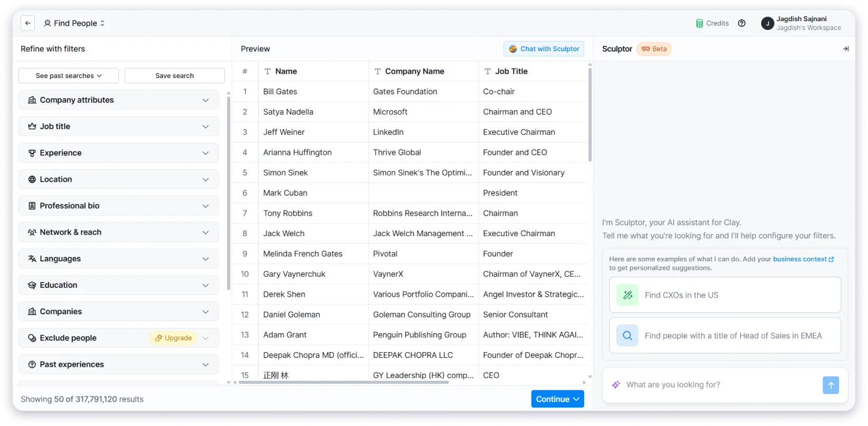Click the search magnifier suggestion icon

coord(627,336)
